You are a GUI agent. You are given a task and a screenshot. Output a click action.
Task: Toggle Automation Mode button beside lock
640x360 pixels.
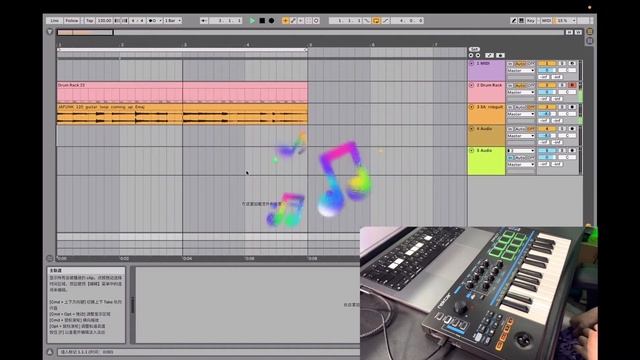489,55
